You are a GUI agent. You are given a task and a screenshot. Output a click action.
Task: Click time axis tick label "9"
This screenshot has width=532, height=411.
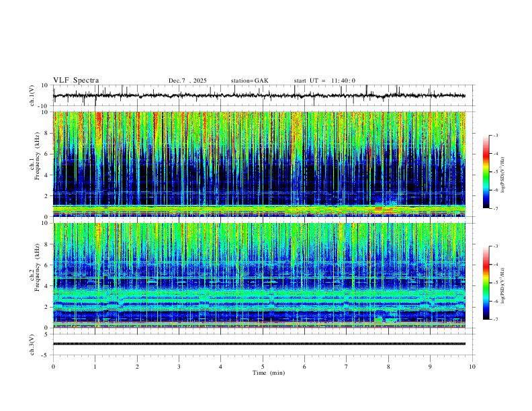430,367
